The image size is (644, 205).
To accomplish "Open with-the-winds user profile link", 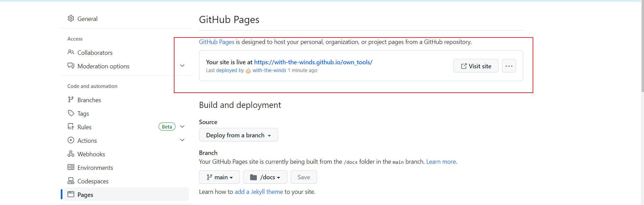I will (269, 70).
